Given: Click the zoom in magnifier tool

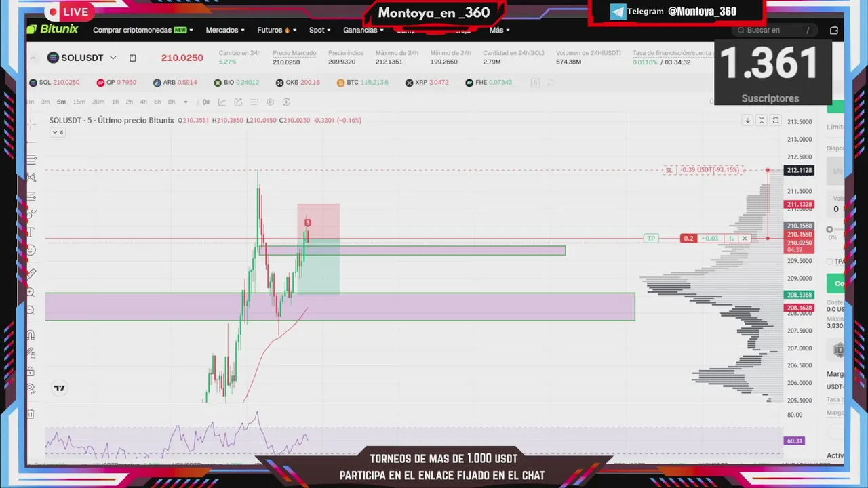Looking at the screenshot, I should (x=31, y=292).
